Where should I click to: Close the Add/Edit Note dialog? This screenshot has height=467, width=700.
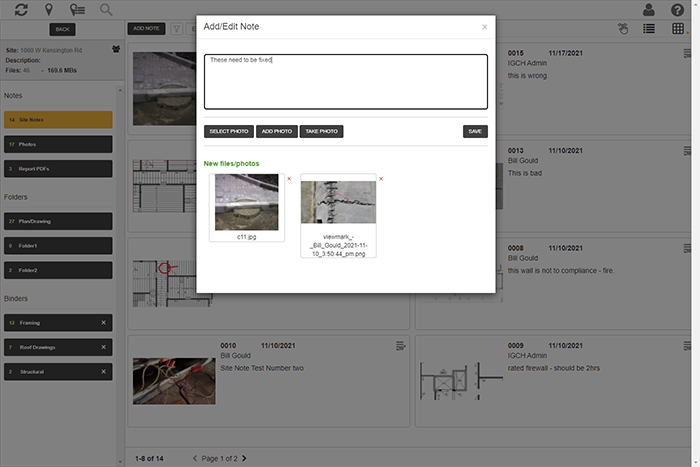point(485,27)
